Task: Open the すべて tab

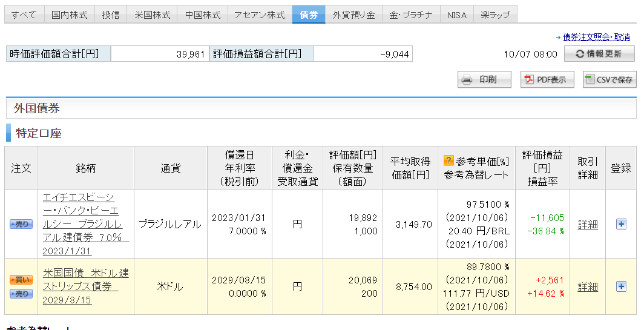Action: pos(24,15)
